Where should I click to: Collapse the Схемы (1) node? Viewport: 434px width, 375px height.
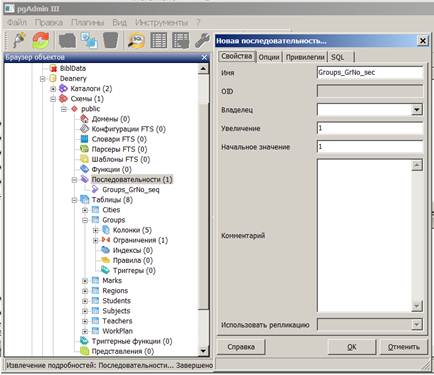(53, 99)
